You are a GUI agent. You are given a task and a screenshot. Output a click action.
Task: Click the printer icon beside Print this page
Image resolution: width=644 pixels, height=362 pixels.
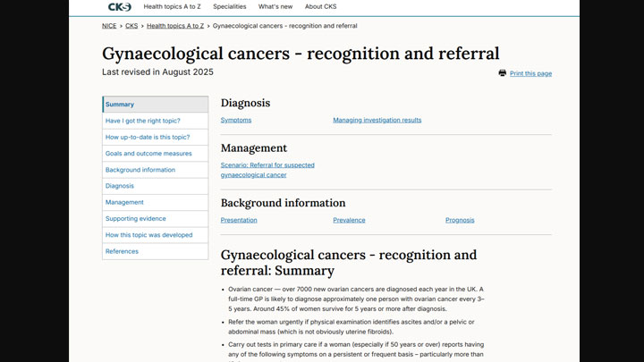click(503, 73)
